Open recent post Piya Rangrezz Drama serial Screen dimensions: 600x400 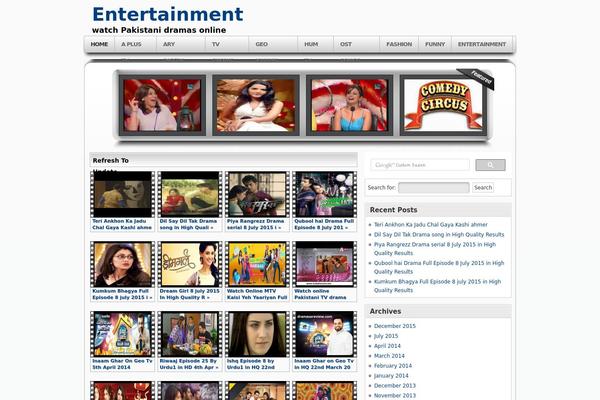(435, 249)
